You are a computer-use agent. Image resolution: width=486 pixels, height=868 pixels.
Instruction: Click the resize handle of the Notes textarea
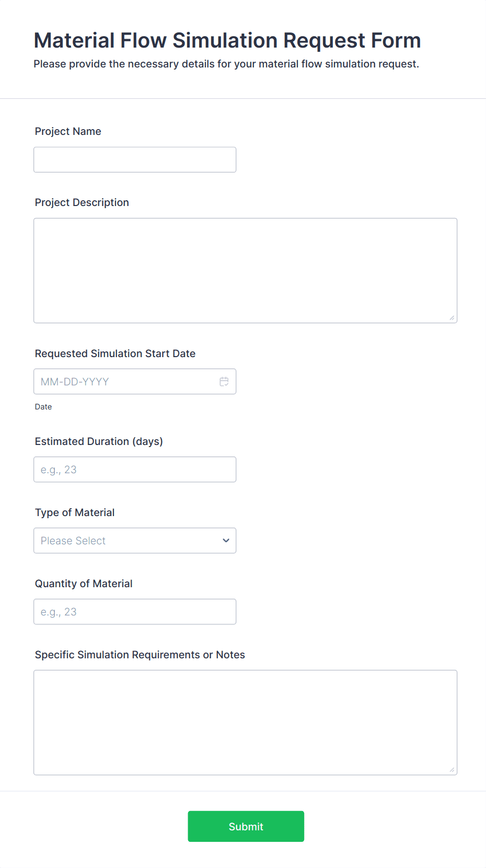pos(452,769)
